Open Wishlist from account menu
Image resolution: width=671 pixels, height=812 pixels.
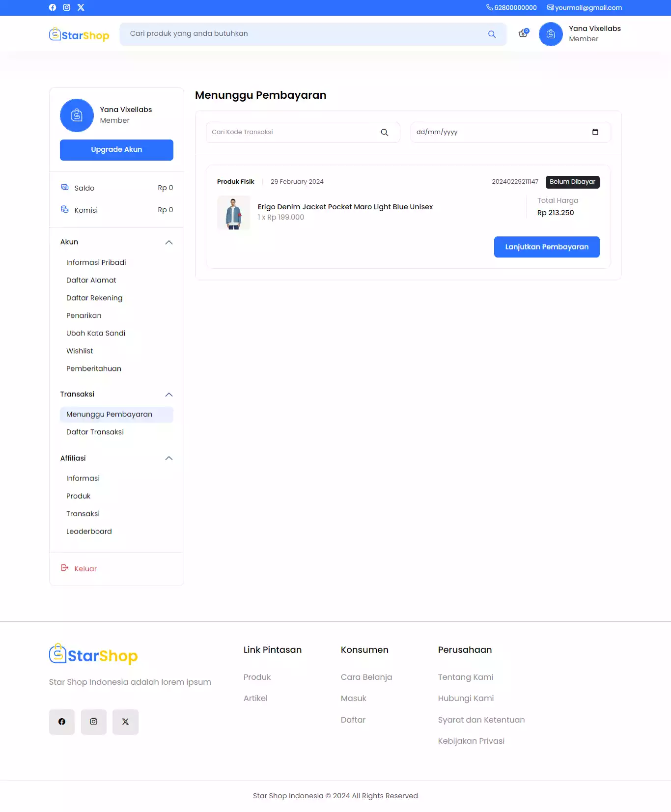coord(80,351)
